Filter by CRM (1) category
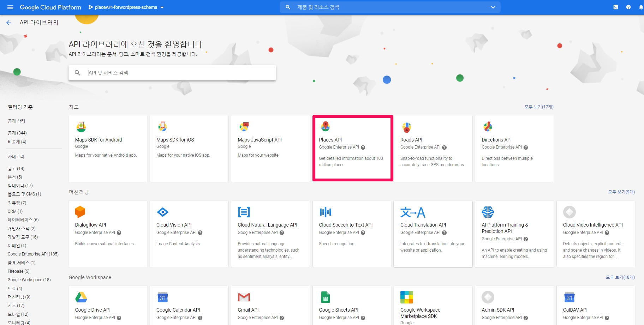 coord(15,211)
